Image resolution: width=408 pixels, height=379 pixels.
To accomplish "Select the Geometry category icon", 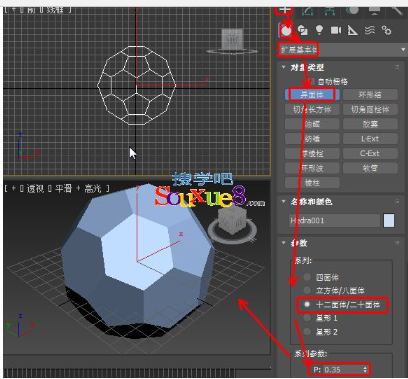I will (x=286, y=31).
